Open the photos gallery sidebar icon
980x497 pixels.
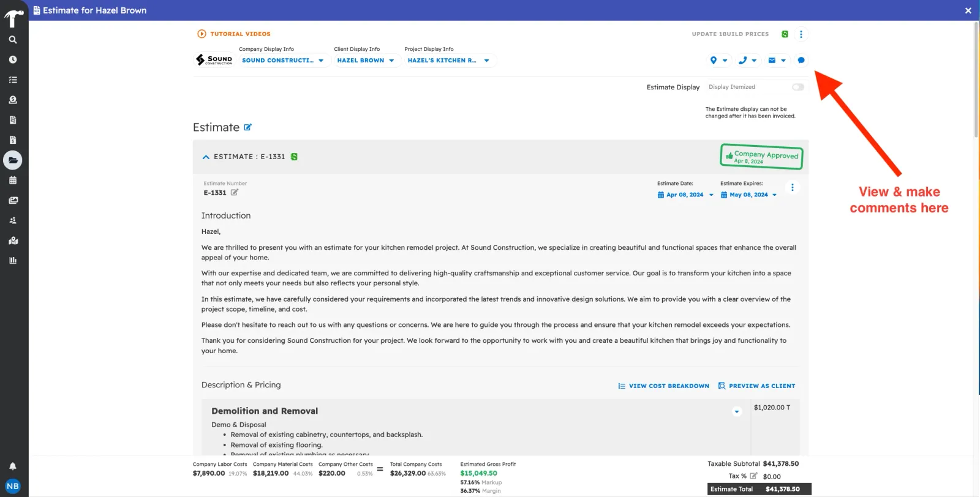[x=13, y=200]
